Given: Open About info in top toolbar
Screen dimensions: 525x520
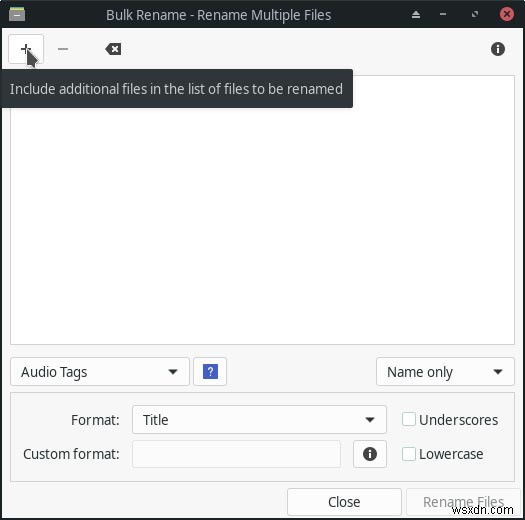Looking at the screenshot, I should pos(498,49).
